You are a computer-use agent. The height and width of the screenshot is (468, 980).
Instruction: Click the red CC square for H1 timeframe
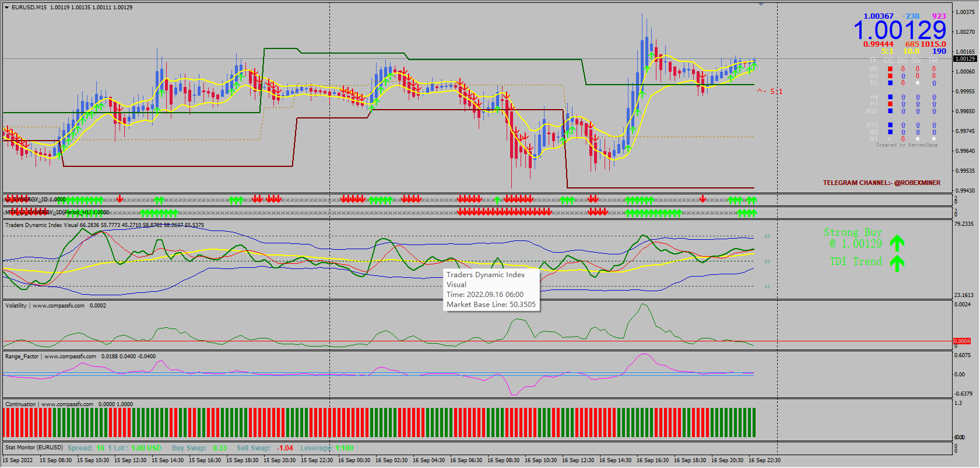[890, 104]
